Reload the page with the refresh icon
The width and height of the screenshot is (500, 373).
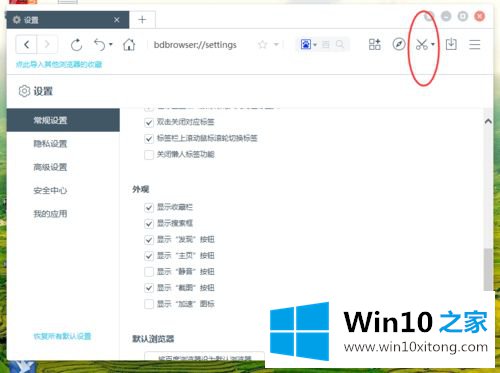click(76, 45)
